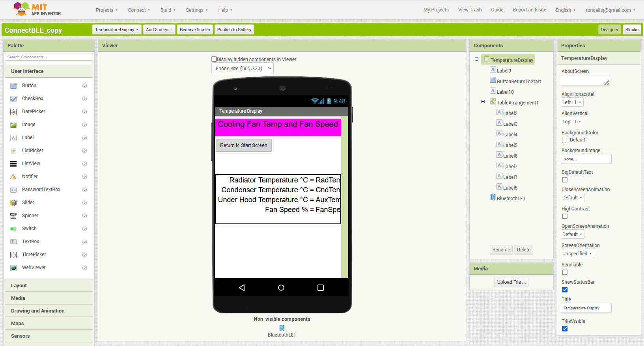The height and width of the screenshot is (346, 644).
Task: Open the Build menu
Action: (x=168, y=10)
